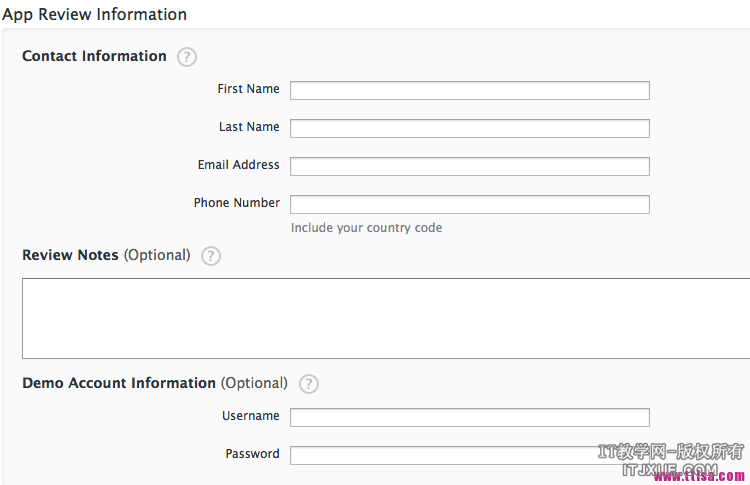Click the App Review Information heading
750x485 pixels.
(94, 15)
